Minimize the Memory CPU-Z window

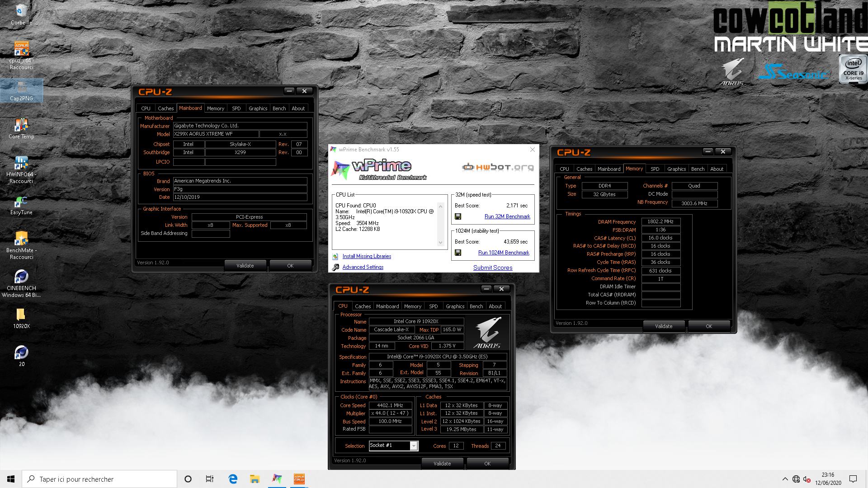pos(708,152)
